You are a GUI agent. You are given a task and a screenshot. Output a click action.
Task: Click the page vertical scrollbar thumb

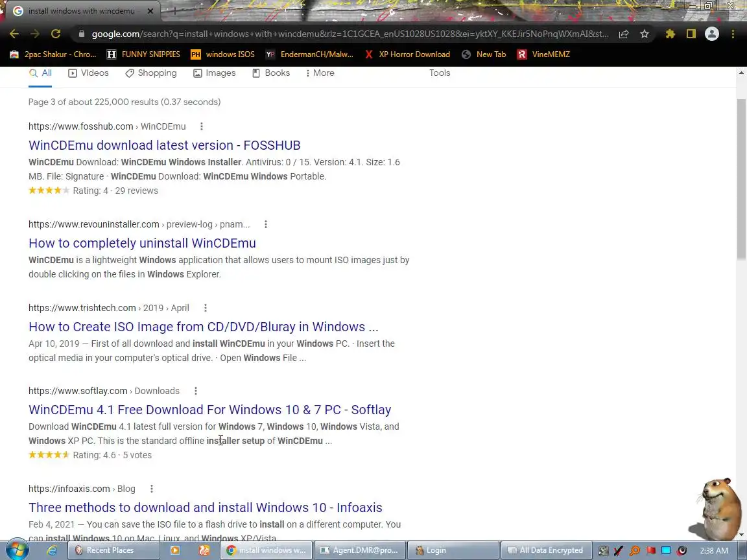741,179
